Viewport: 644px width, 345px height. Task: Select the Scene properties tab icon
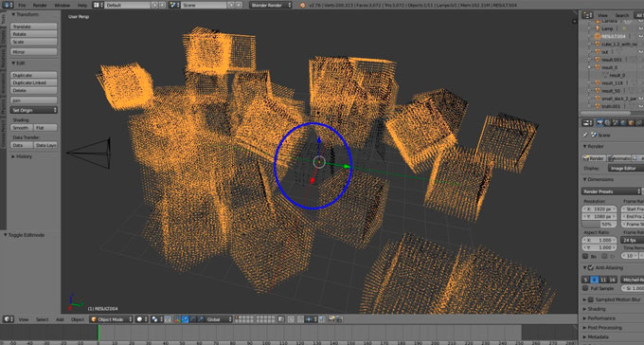[616, 123]
